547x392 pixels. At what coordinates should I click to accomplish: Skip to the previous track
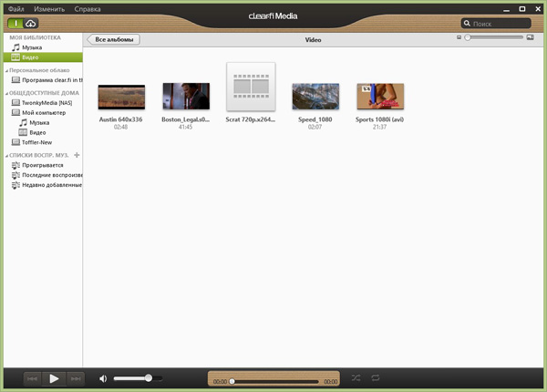pos(32,378)
